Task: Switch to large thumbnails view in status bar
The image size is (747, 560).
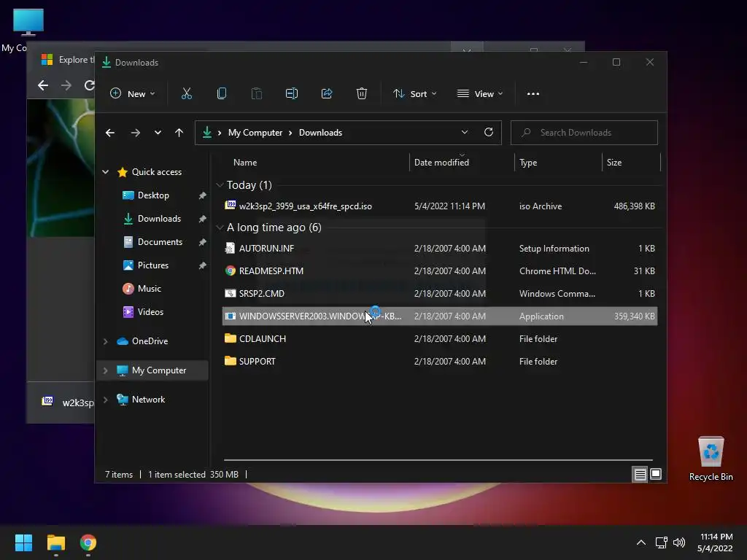Action: [x=656, y=474]
